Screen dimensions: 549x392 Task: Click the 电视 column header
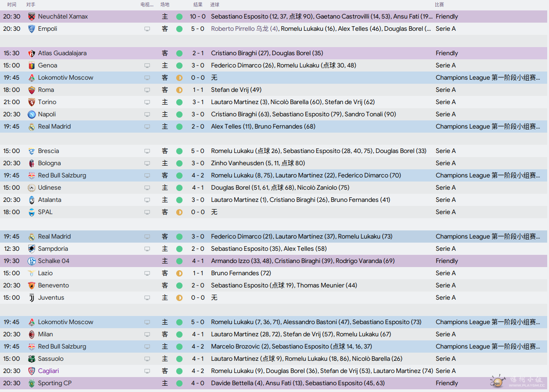click(x=147, y=5)
